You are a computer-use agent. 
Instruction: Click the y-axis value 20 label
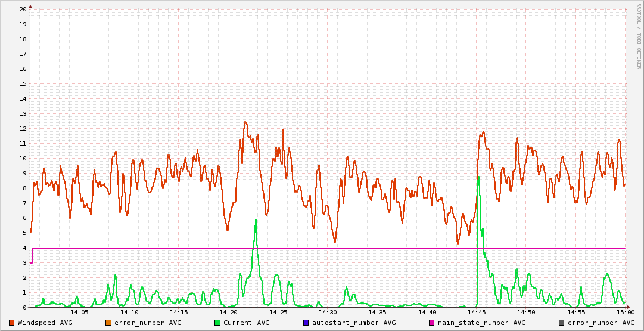click(23, 10)
